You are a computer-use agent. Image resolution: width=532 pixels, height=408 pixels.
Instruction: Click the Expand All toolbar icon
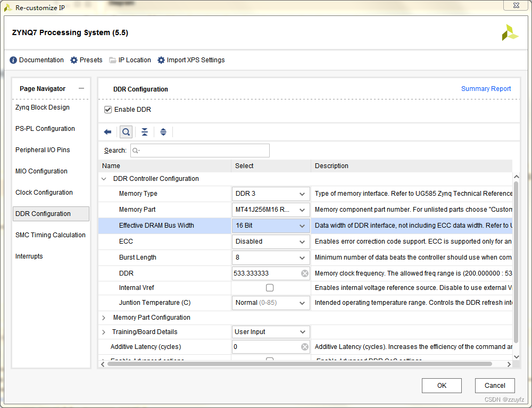tap(163, 132)
